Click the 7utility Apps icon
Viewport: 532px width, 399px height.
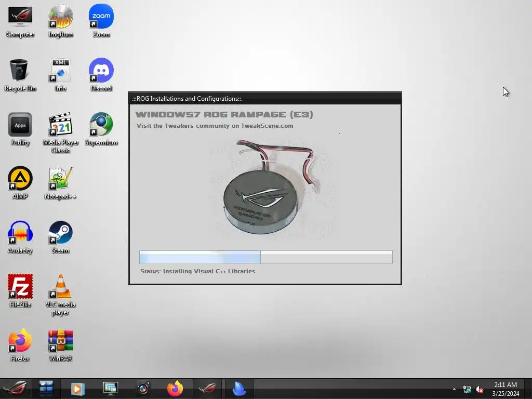(x=20, y=129)
